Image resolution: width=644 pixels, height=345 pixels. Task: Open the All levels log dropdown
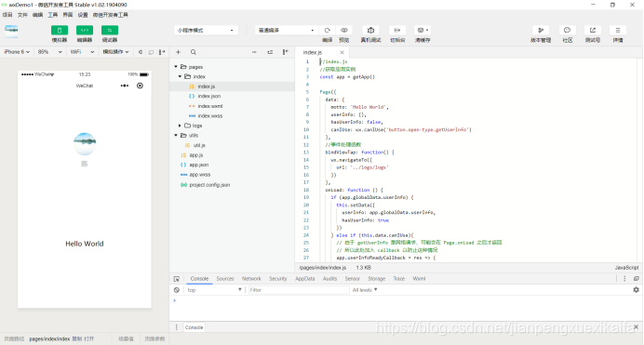(x=365, y=290)
